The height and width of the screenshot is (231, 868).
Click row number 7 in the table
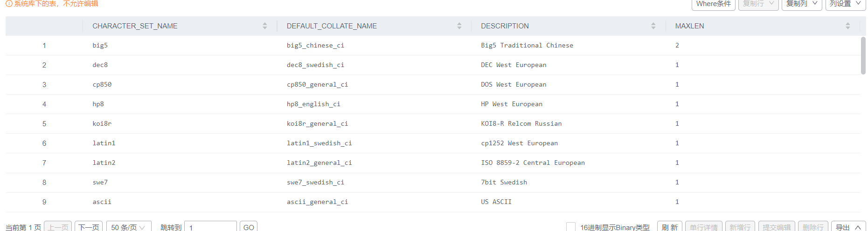(x=44, y=163)
